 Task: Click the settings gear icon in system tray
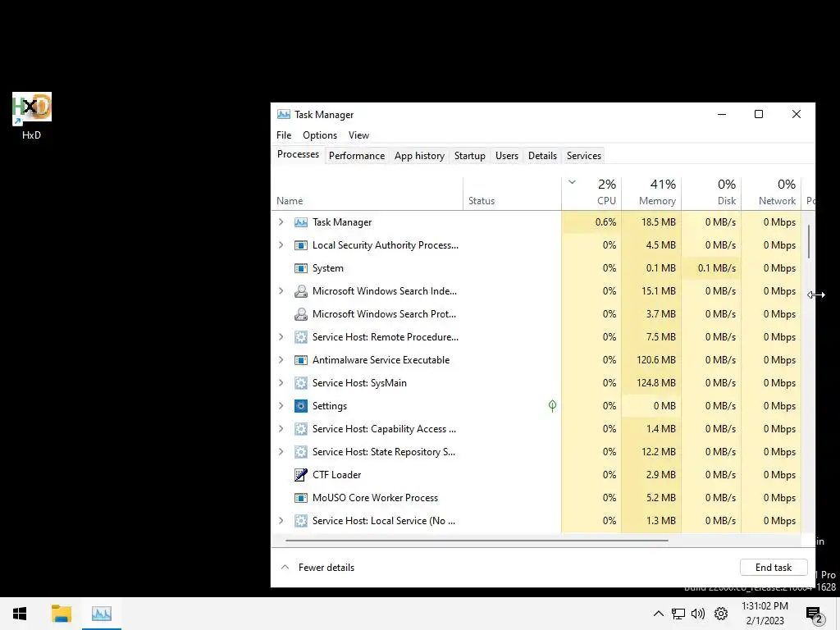[x=721, y=614]
